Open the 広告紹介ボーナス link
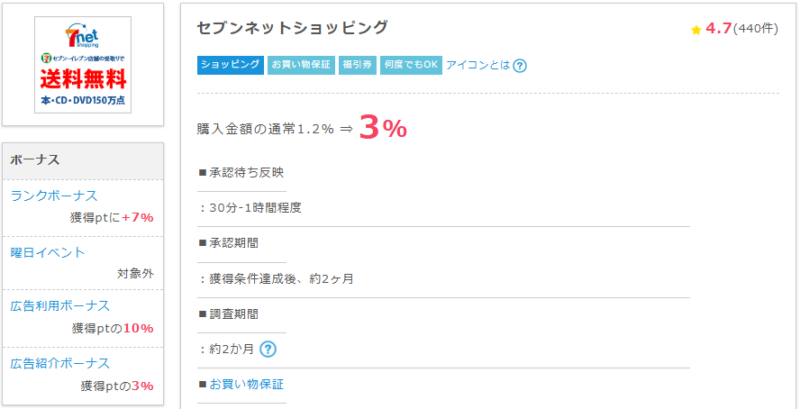Screen dimensions: 800x409 pyautogui.click(x=60, y=362)
